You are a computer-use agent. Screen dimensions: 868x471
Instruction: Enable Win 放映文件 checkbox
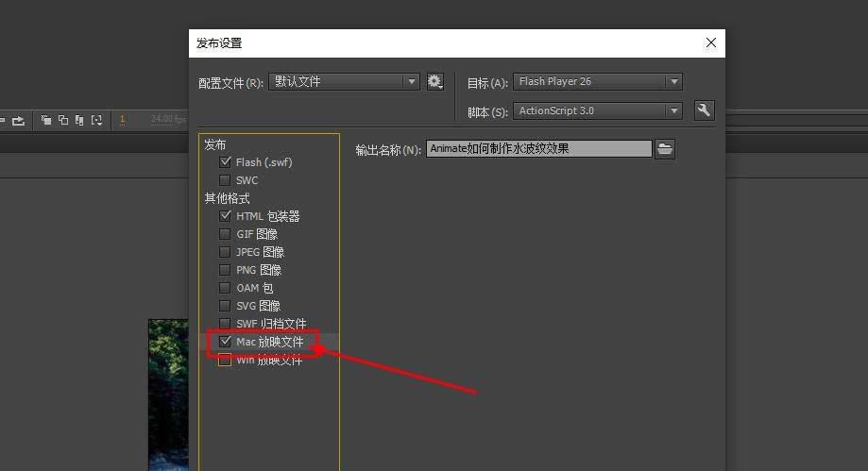click(x=225, y=360)
